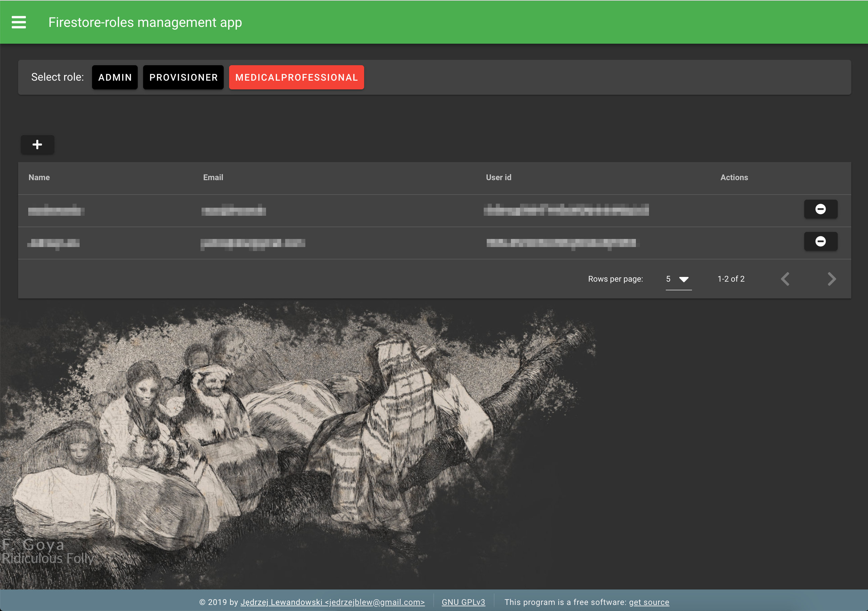This screenshot has height=611, width=868.
Task: Remove the second user via minus icon
Action: (820, 241)
